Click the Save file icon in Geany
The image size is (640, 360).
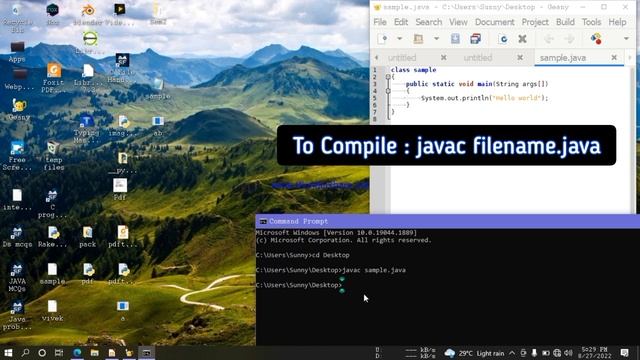point(455,39)
